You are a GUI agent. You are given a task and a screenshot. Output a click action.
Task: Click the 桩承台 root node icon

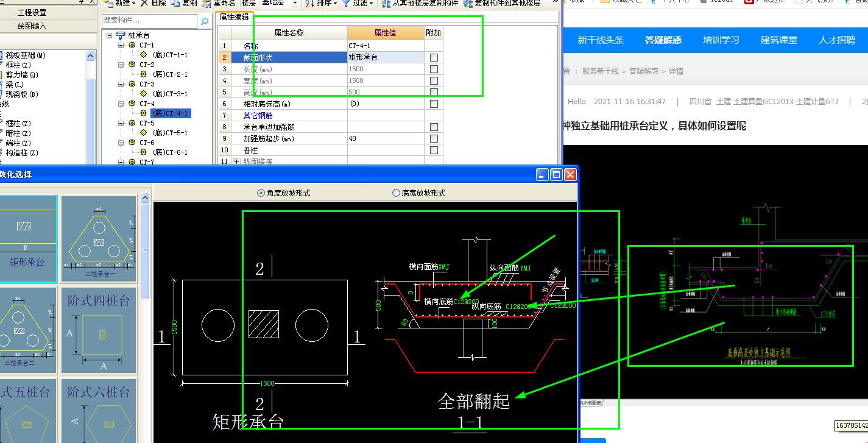tap(121, 35)
